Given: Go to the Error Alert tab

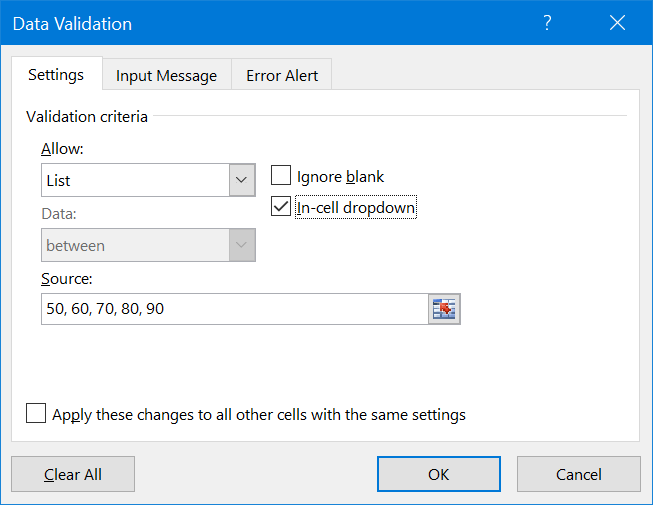Looking at the screenshot, I should pyautogui.click(x=281, y=75).
